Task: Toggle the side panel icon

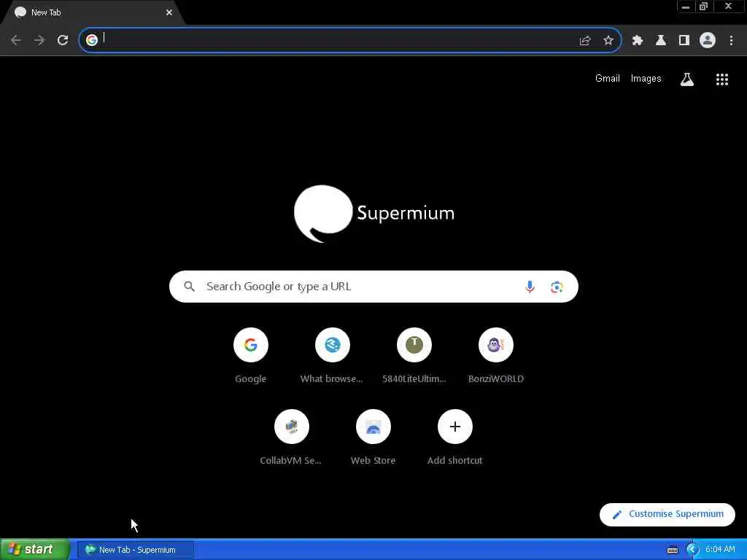Action: click(684, 41)
